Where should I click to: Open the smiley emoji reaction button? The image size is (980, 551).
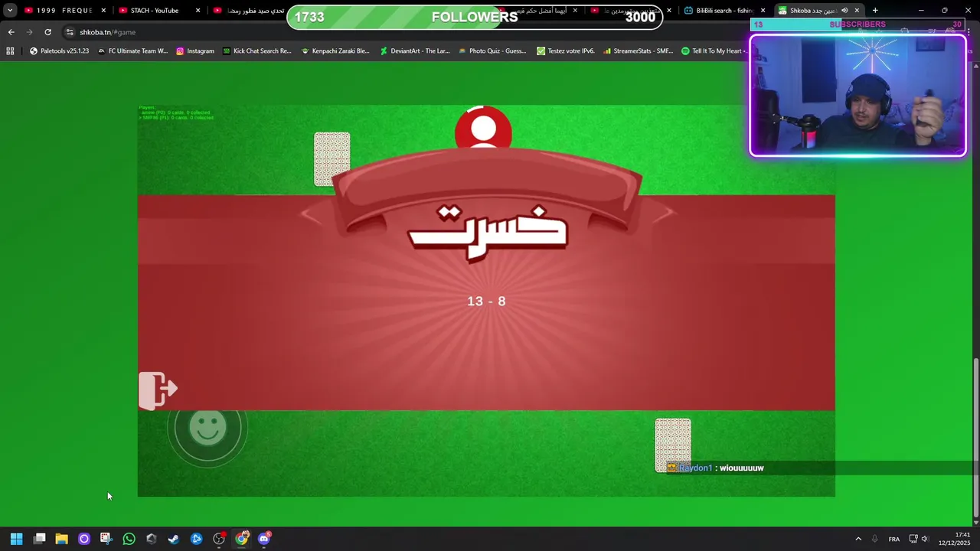tap(207, 428)
